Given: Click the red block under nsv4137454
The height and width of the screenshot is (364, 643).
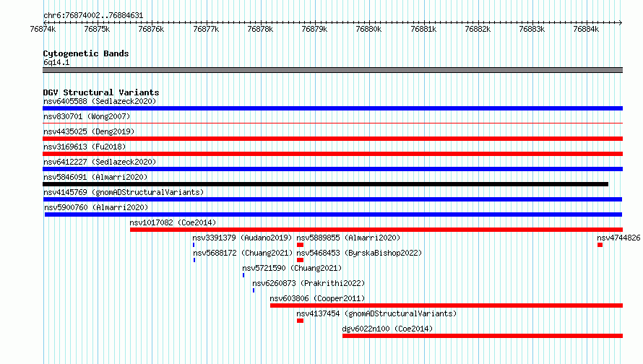Looking at the screenshot, I should coord(300,321).
